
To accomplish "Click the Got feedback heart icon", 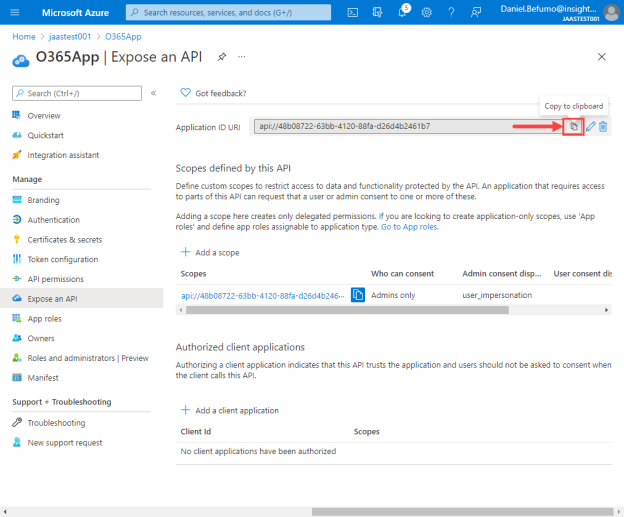I will click(x=185, y=93).
